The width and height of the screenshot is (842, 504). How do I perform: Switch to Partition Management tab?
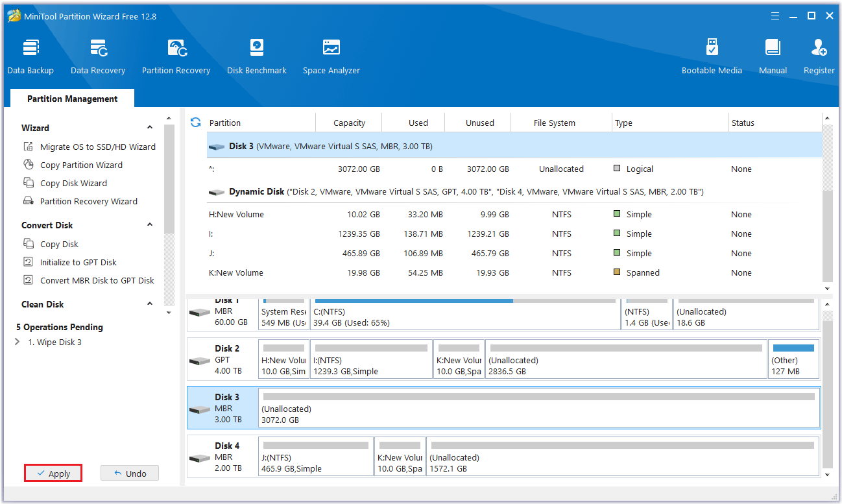[x=72, y=99]
